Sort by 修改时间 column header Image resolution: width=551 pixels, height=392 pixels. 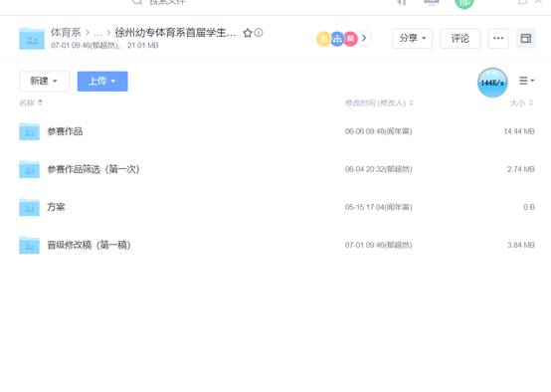[x=379, y=103]
